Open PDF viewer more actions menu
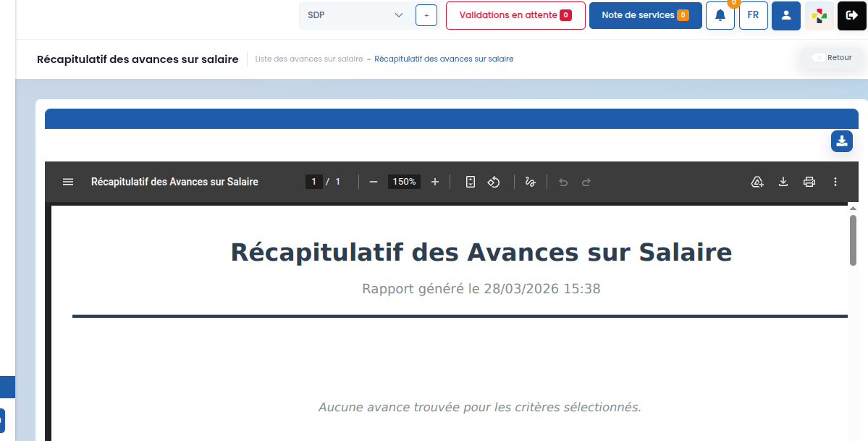This screenshot has width=868, height=441. click(x=835, y=182)
